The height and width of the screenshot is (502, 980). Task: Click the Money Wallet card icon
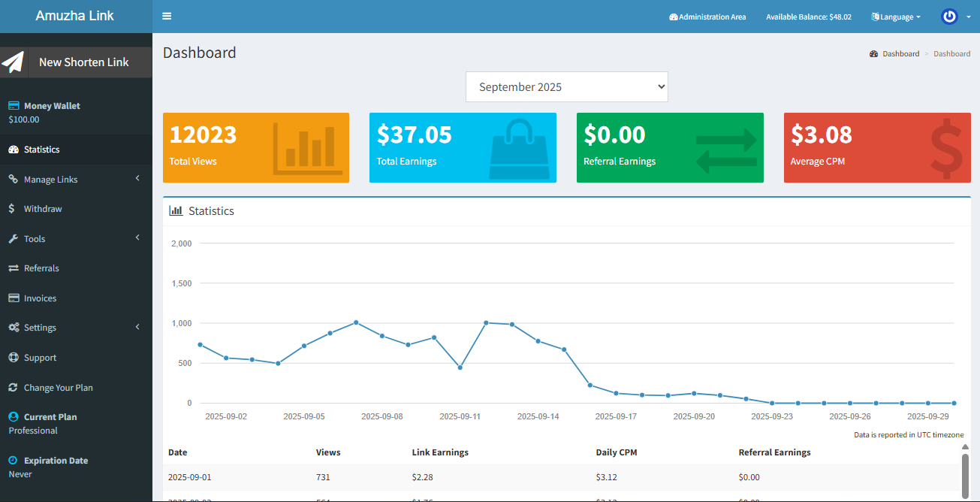pyautogui.click(x=13, y=106)
